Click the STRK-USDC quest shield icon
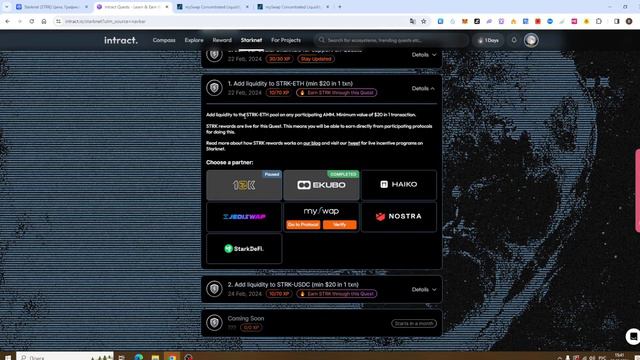This screenshot has width=640, height=360. (x=214, y=289)
